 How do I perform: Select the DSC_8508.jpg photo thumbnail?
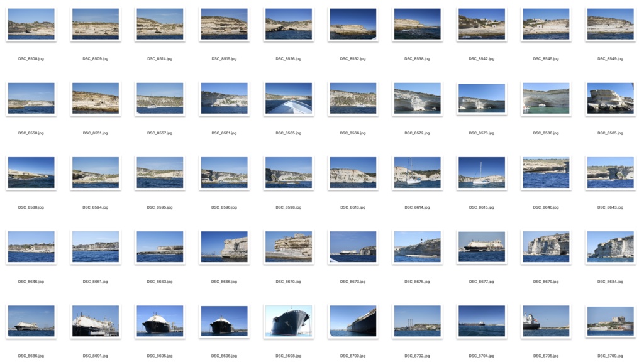pyautogui.click(x=31, y=25)
